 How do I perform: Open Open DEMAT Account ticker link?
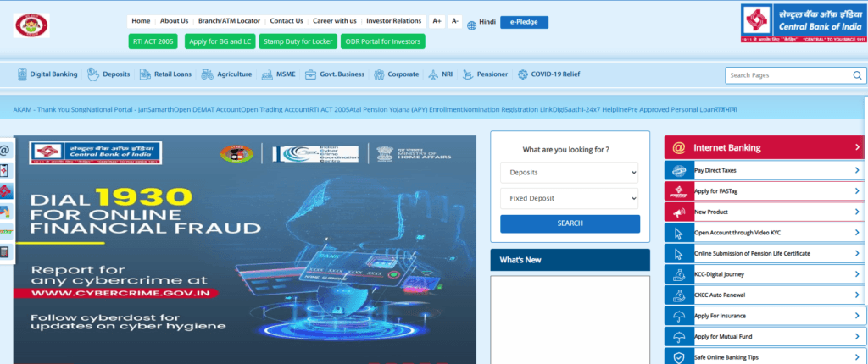(208, 109)
